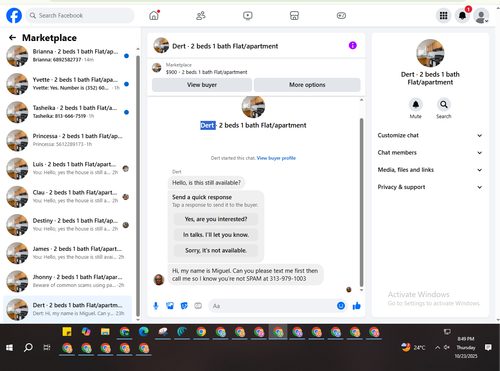Open the Facebook logo home link

coord(14,15)
